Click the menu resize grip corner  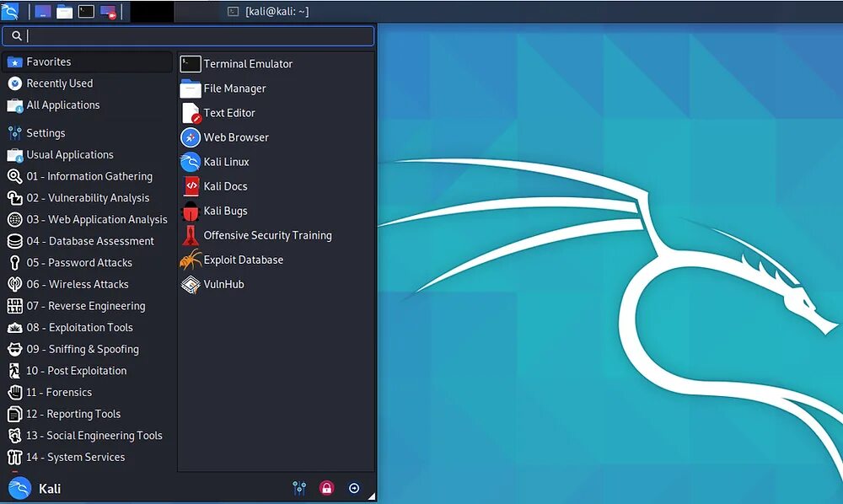372,496
